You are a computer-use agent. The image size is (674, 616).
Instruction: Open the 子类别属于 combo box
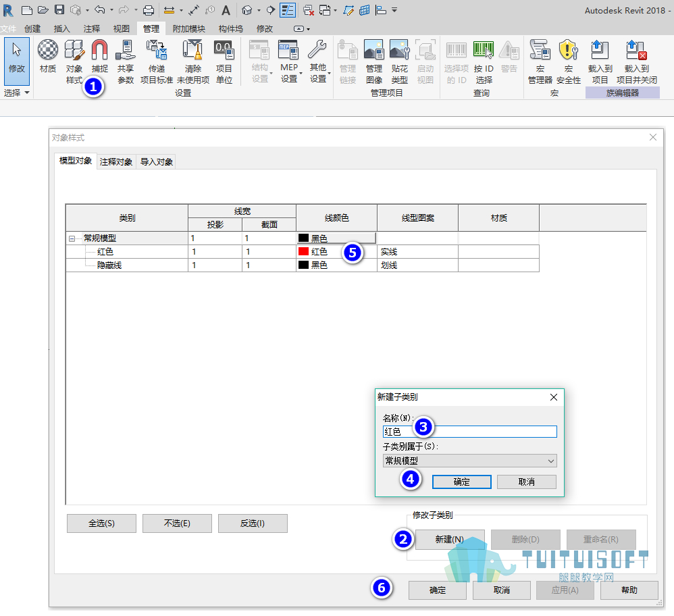coord(470,461)
